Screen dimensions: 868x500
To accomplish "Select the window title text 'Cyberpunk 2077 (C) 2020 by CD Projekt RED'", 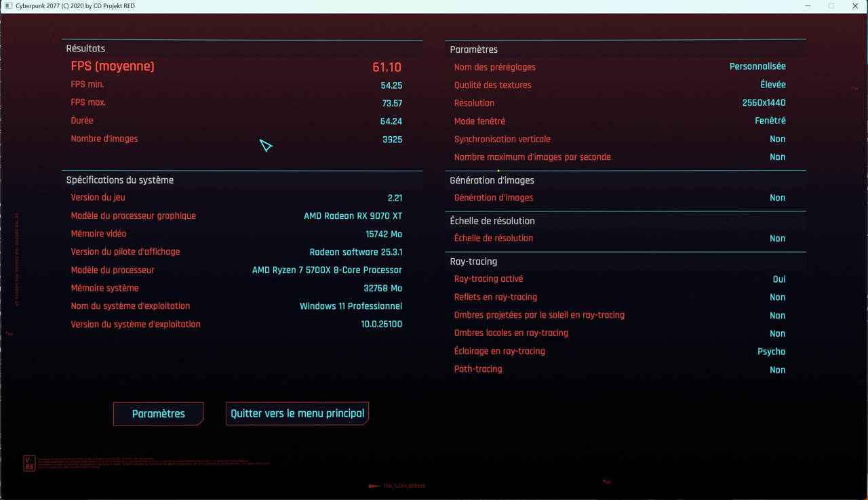I will pos(75,6).
